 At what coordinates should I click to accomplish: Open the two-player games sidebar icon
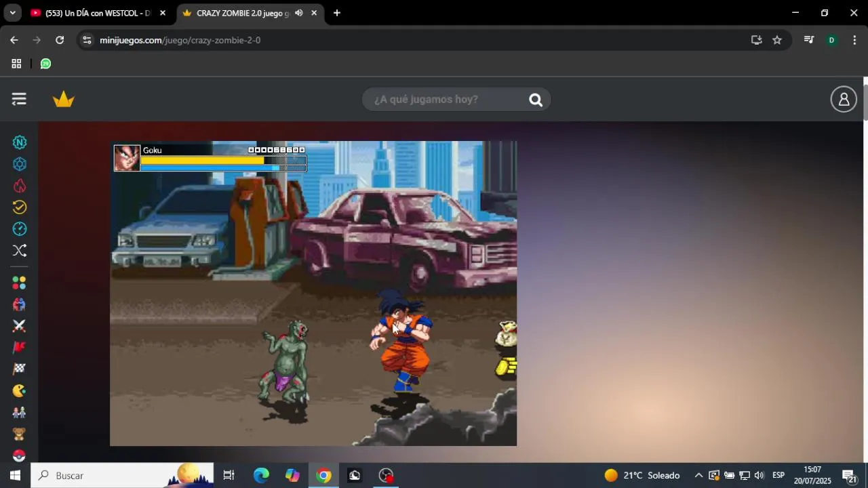pos(20,412)
